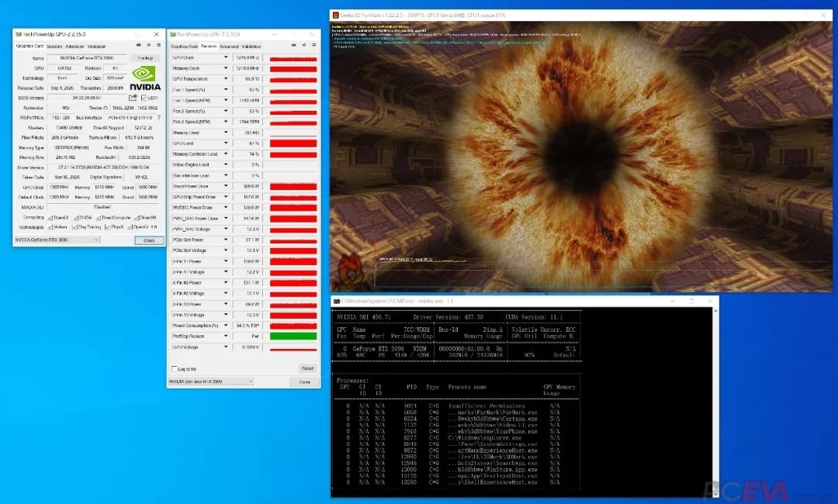Screen dimensions: 838x504
Task: Switch to Advanced tab in Sensors window
Action: 229,47
